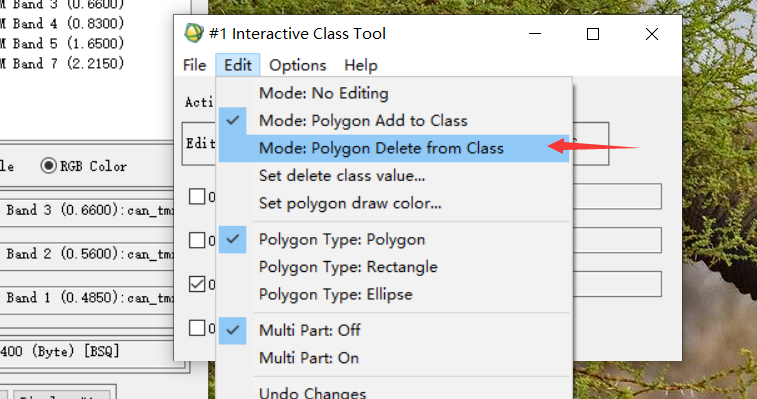The height and width of the screenshot is (399, 757).
Task: Check the first class checkbox
Action: [196, 197]
